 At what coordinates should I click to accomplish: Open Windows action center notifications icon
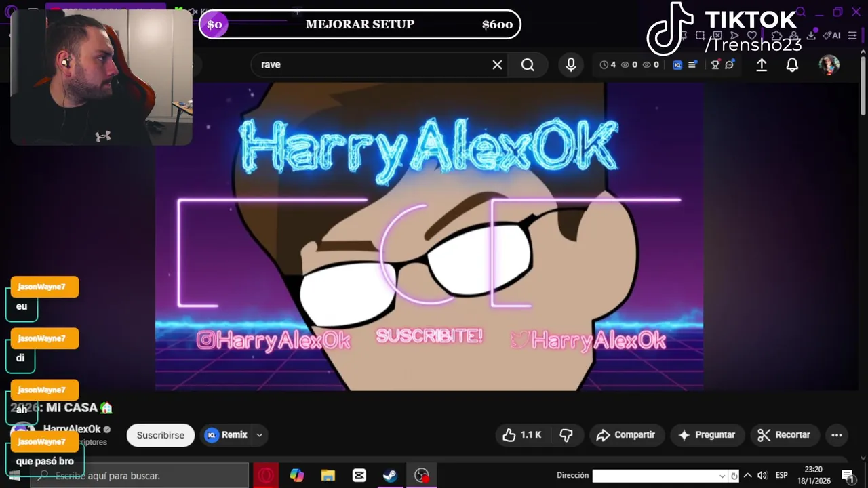click(848, 476)
